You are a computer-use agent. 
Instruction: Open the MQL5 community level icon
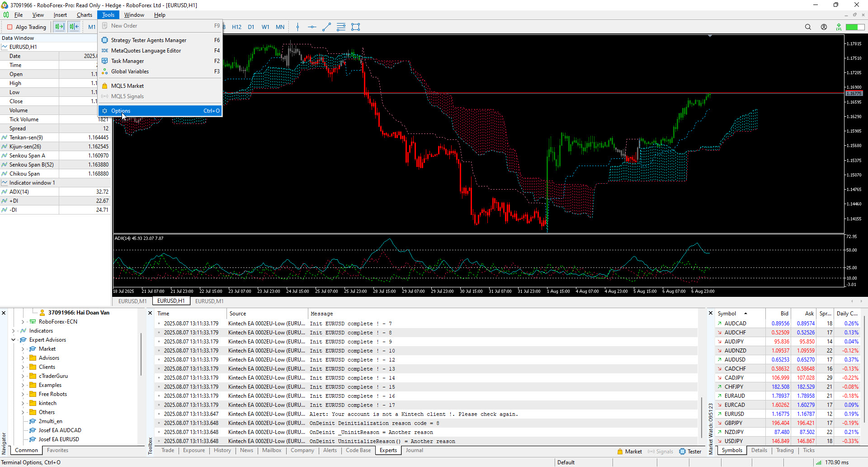839,27
